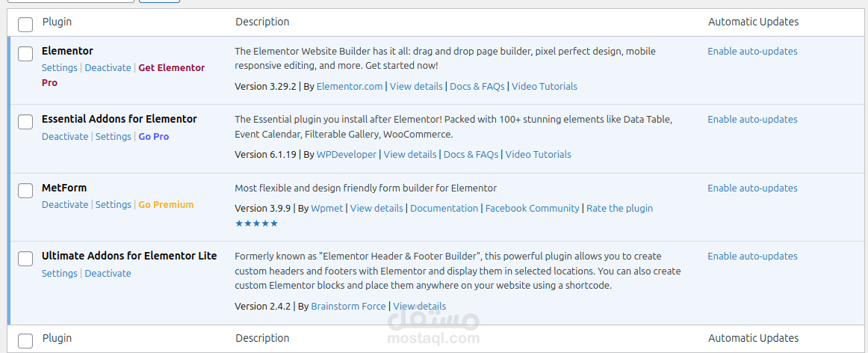
Task: Click the Essential Addons for Elementor title
Action: pyautogui.click(x=119, y=119)
